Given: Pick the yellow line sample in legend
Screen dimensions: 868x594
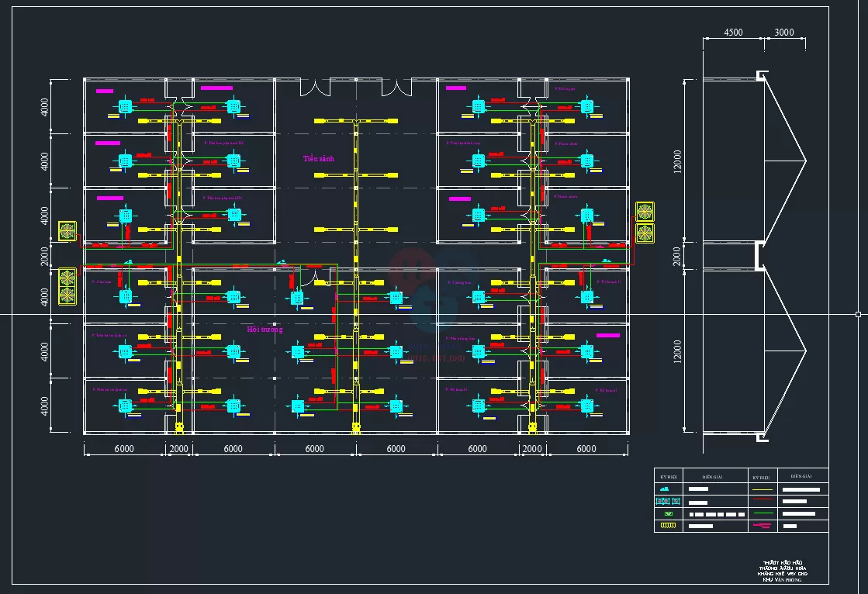Looking at the screenshot, I should 761,489.
